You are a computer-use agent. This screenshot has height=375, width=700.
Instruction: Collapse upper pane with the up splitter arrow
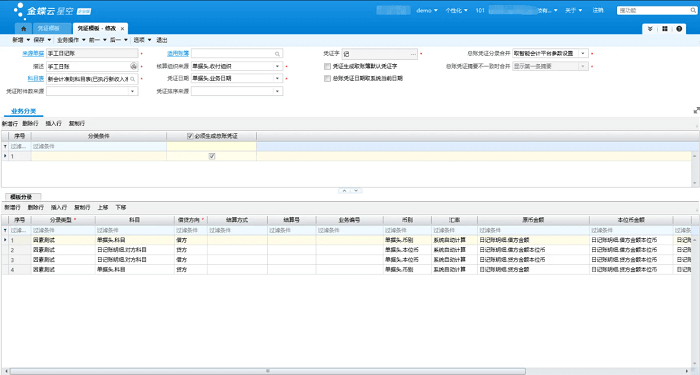click(x=344, y=191)
